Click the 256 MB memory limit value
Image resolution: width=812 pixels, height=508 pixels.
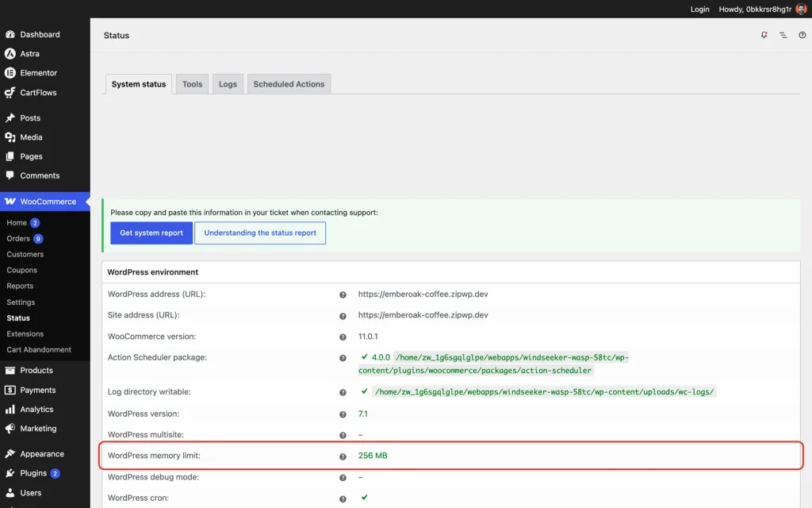point(373,456)
